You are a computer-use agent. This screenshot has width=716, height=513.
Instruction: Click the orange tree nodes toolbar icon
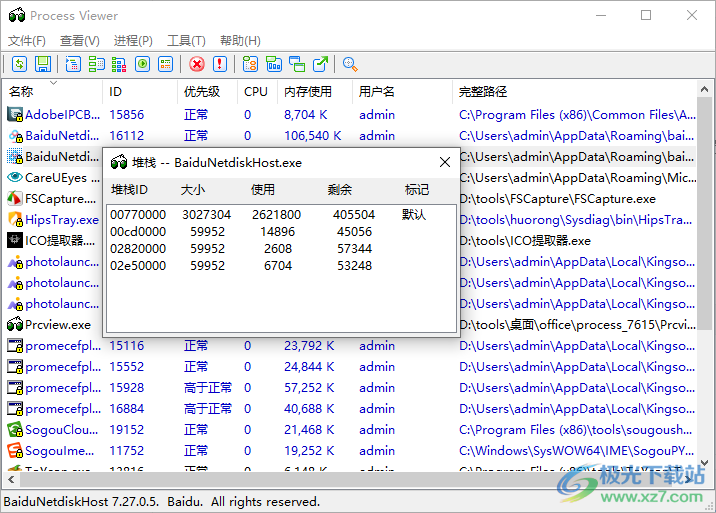coord(250,64)
